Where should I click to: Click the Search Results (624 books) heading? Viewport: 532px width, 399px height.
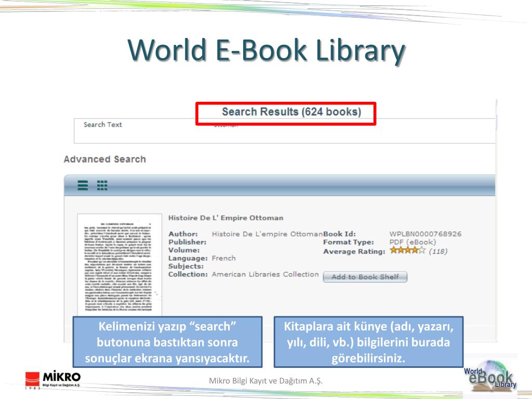click(x=291, y=112)
